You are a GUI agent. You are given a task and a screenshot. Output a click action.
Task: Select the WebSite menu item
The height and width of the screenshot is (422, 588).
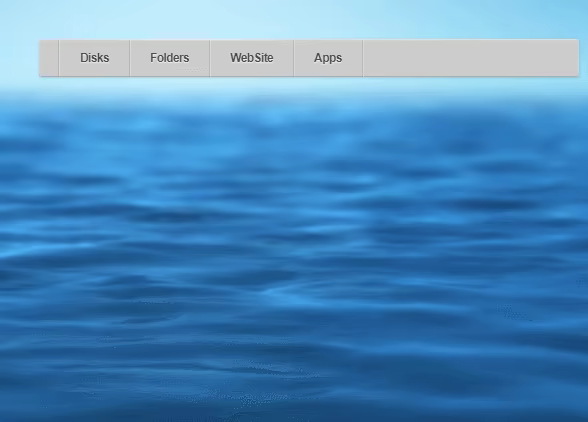[252, 58]
